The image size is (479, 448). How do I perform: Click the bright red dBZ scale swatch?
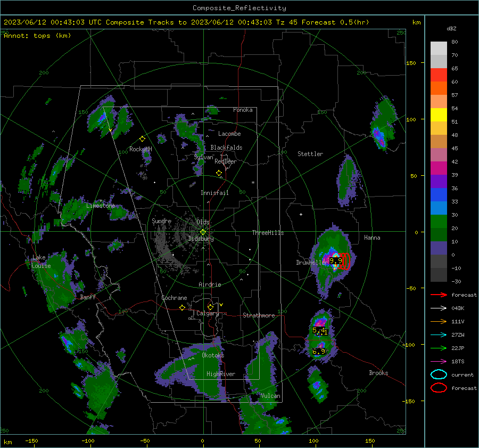[x=439, y=75]
